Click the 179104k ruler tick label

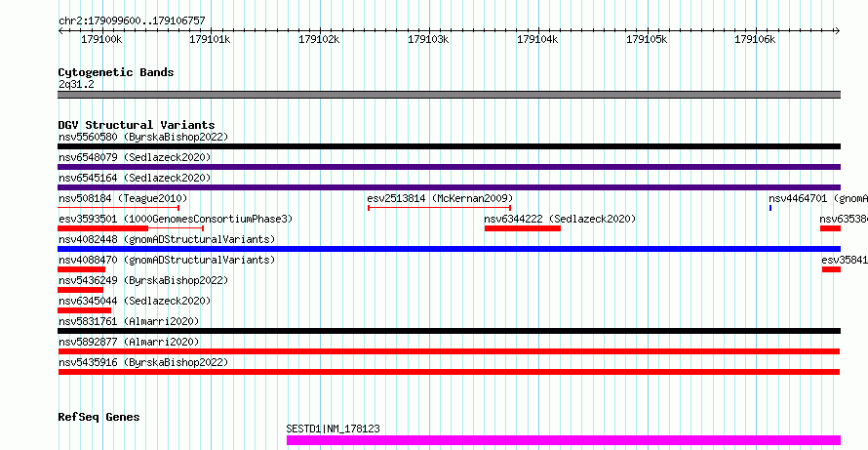pyautogui.click(x=537, y=39)
